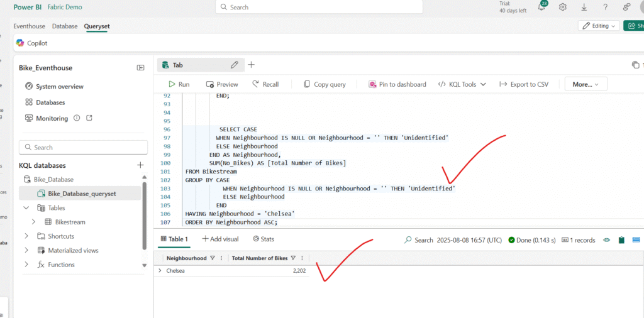
Task: Open the Total Number of Bikes filter
Action: coord(293,258)
